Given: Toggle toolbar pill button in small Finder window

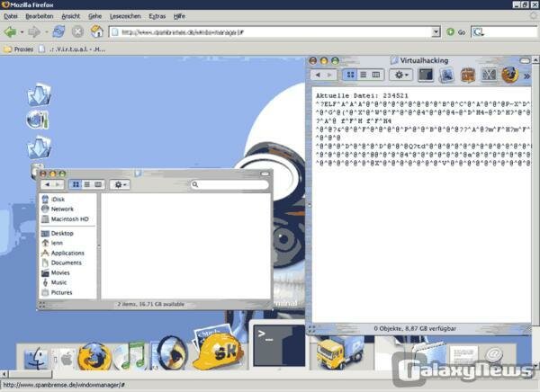Looking at the screenshot, I should click(265, 174).
